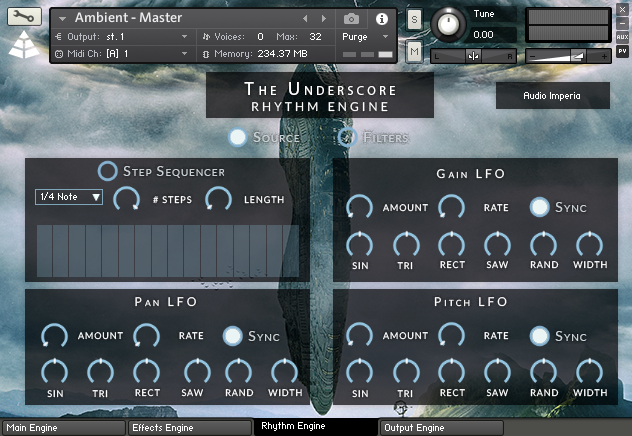Click the Pan LFO TRI knob
632x436 pixels.
pyautogui.click(x=100, y=372)
